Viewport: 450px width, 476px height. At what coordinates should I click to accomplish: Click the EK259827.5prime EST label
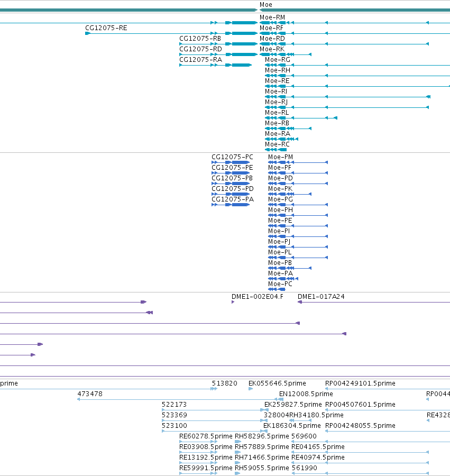293,405
